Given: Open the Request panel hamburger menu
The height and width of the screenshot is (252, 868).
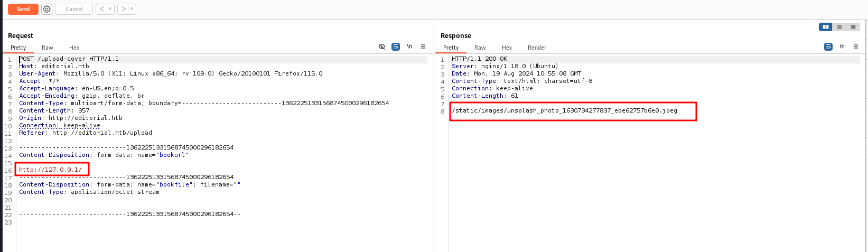Looking at the screenshot, I should (423, 46).
